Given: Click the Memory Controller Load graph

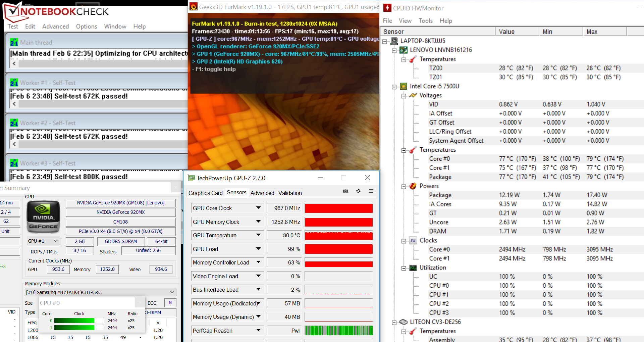Looking at the screenshot, I should [339, 262].
